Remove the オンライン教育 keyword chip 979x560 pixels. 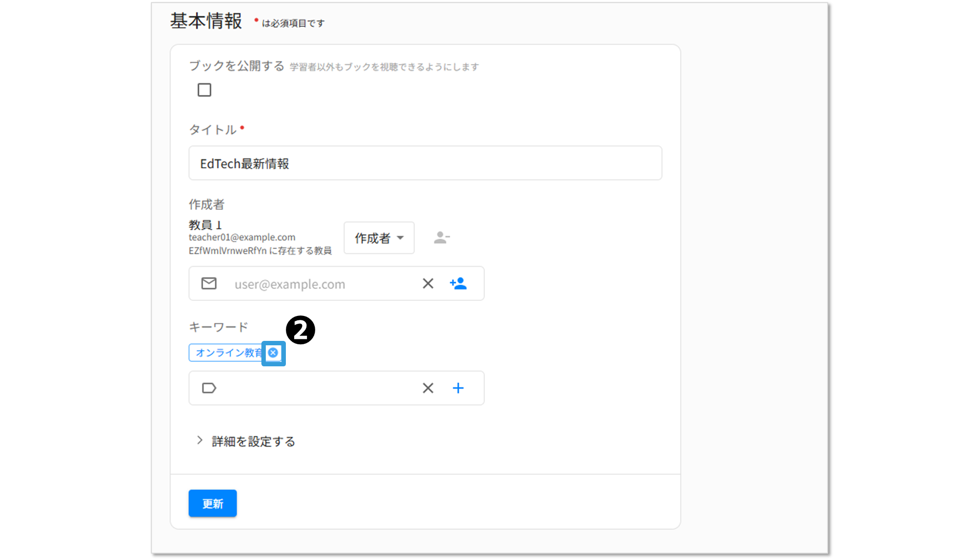click(x=273, y=353)
